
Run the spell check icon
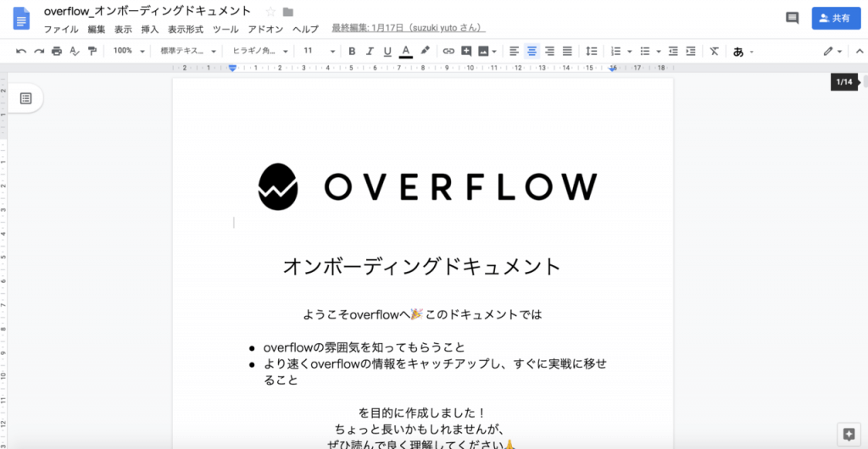[x=75, y=52]
